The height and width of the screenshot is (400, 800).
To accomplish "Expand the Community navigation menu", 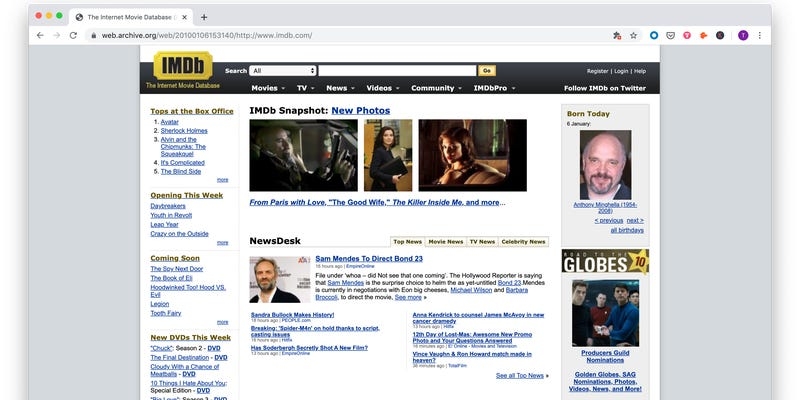I will pos(436,88).
